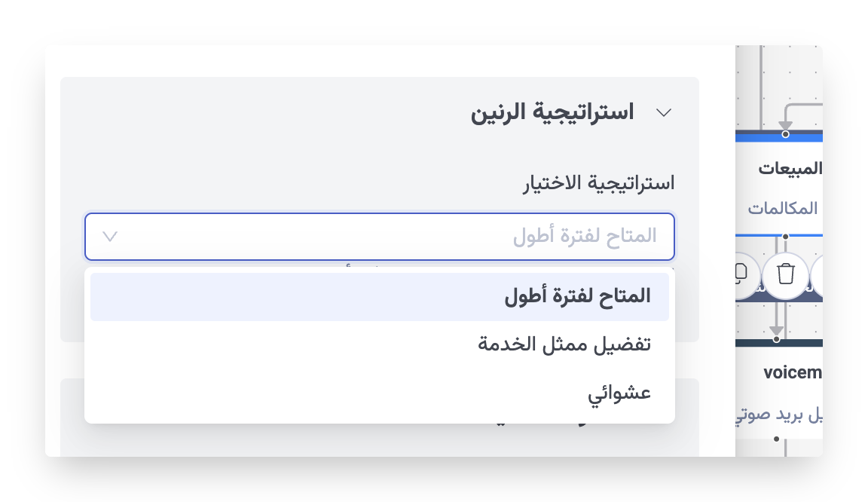This screenshot has height=502, width=868.
Task: Select the voicemail node title
Action: [x=791, y=372]
